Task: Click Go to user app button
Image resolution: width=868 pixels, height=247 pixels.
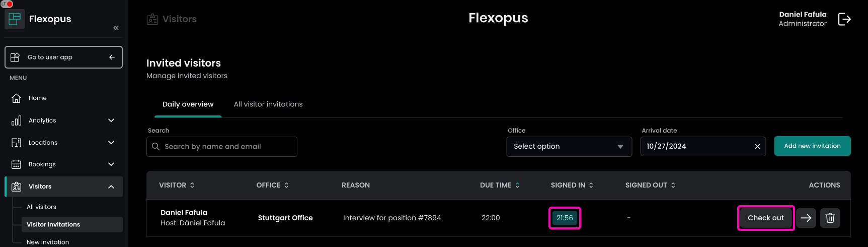Action: tap(63, 57)
